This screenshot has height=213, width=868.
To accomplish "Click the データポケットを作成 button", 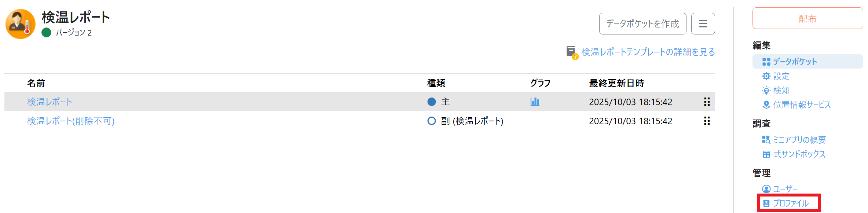I will coord(642,24).
